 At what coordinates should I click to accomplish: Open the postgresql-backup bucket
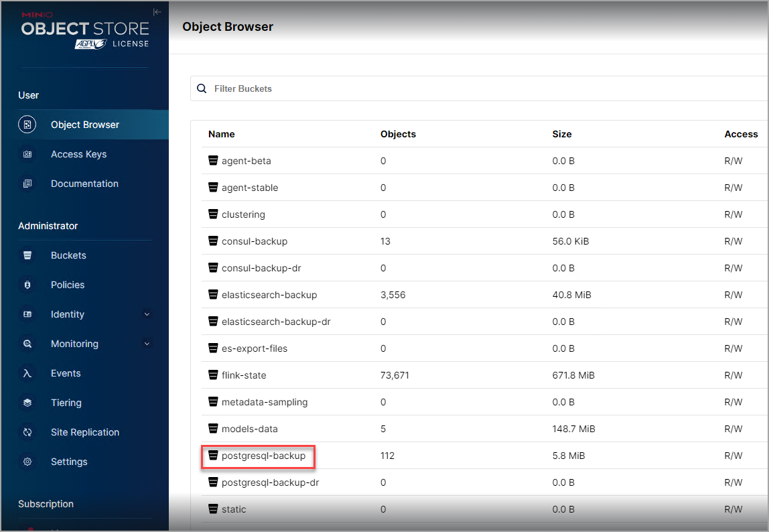[263, 456]
